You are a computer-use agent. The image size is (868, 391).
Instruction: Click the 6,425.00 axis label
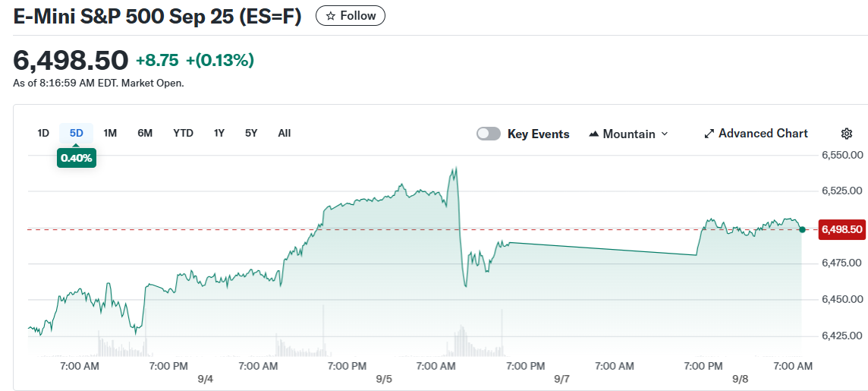click(841, 335)
